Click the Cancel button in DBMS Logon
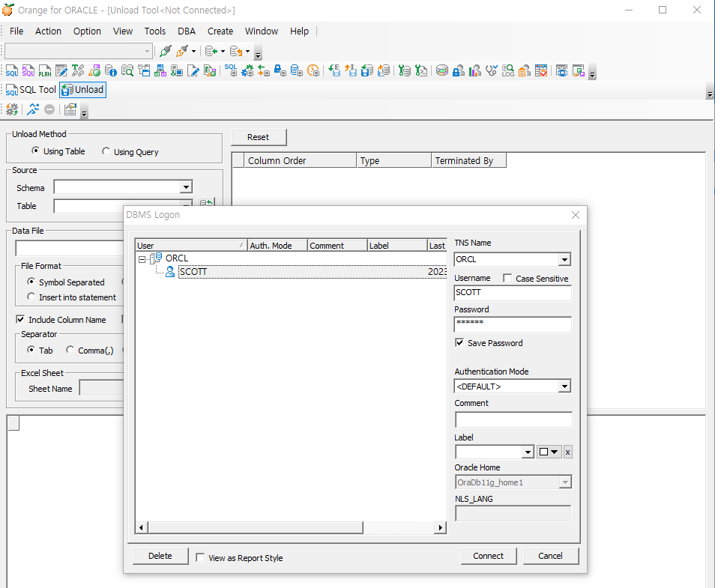The width and height of the screenshot is (715, 588). [x=550, y=556]
